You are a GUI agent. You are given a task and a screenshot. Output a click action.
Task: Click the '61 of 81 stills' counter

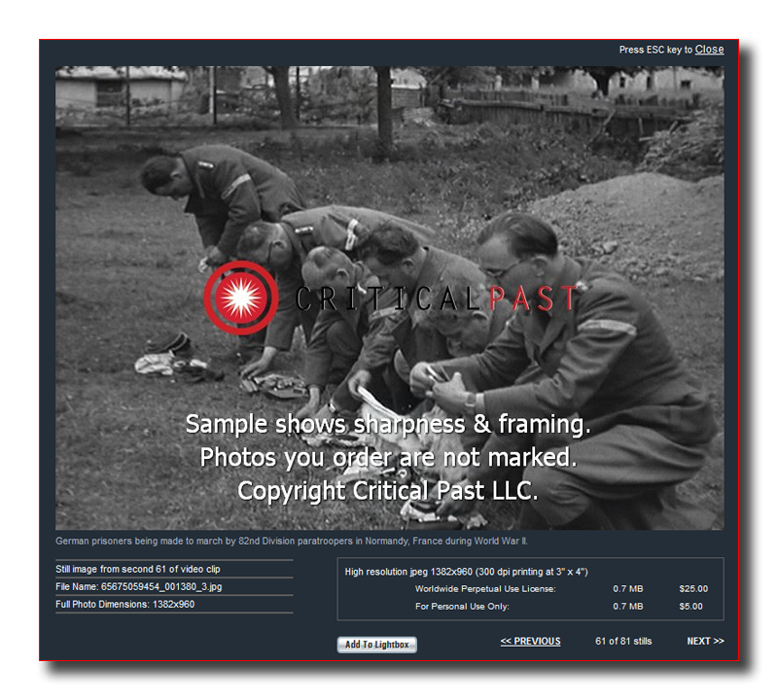coord(623,641)
